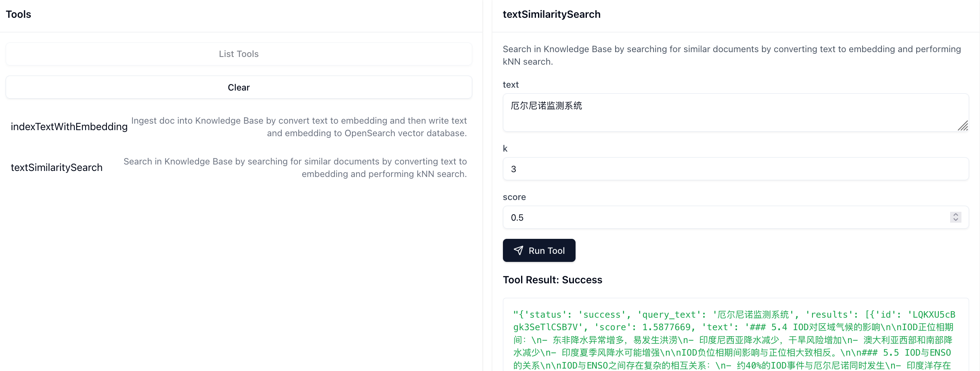Select the indexTextWithEmbedding tool
The image size is (980, 371).
69,127
